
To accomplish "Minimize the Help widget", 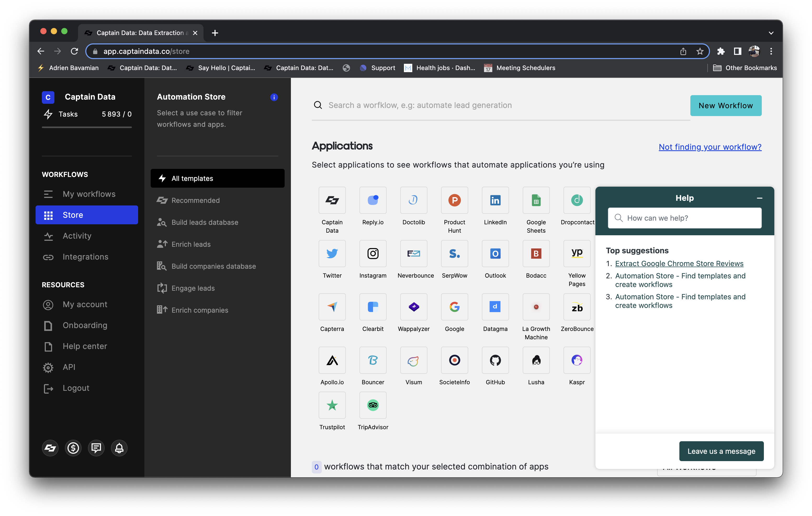I will [x=759, y=198].
